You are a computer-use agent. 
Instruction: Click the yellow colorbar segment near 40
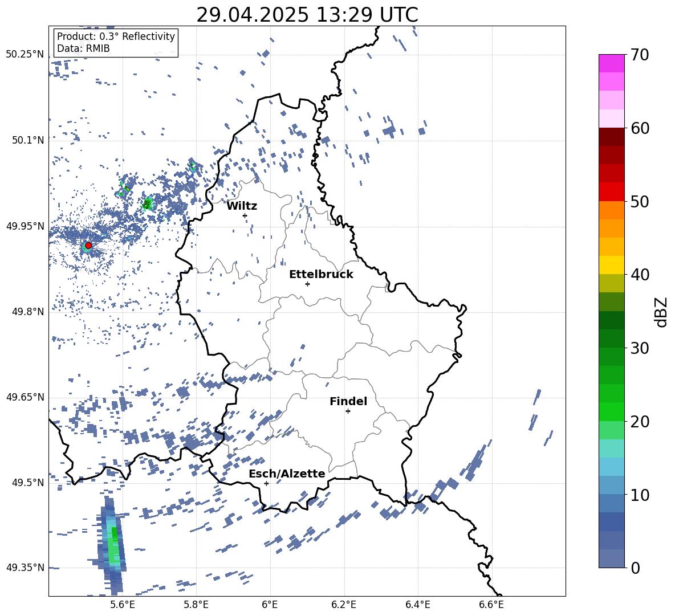pos(611,265)
